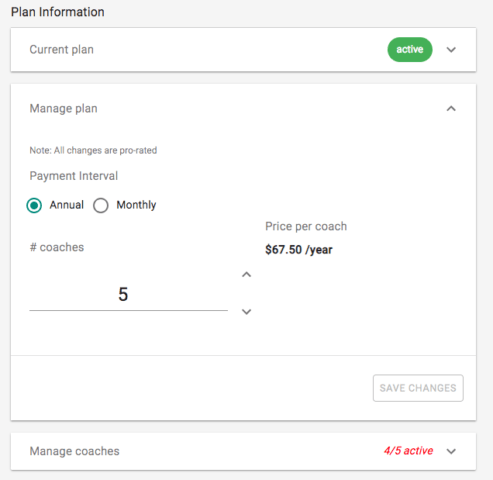
Task: Select the Monthly payment radio button
Action: [101, 205]
